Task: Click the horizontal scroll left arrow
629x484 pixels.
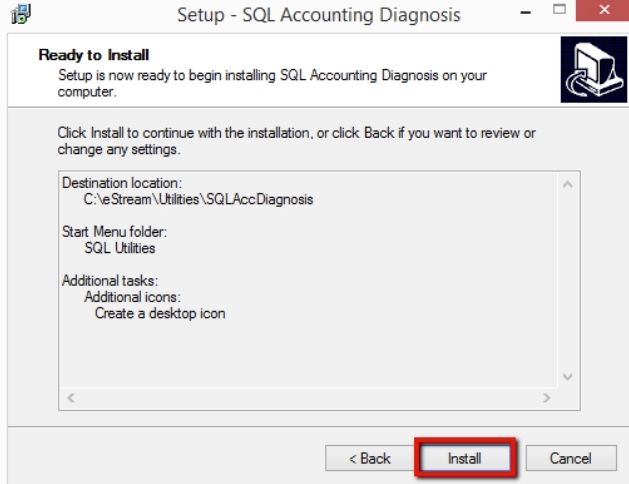Action: [70, 397]
